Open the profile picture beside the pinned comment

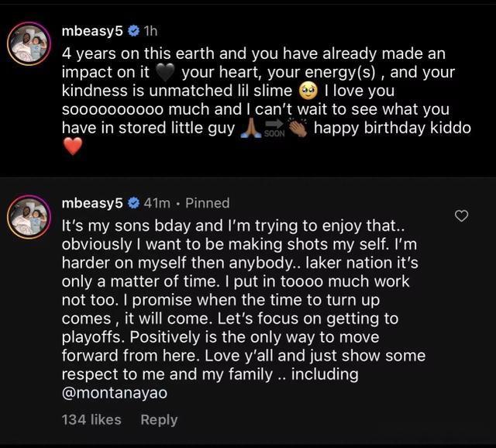[x=29, y=219]
